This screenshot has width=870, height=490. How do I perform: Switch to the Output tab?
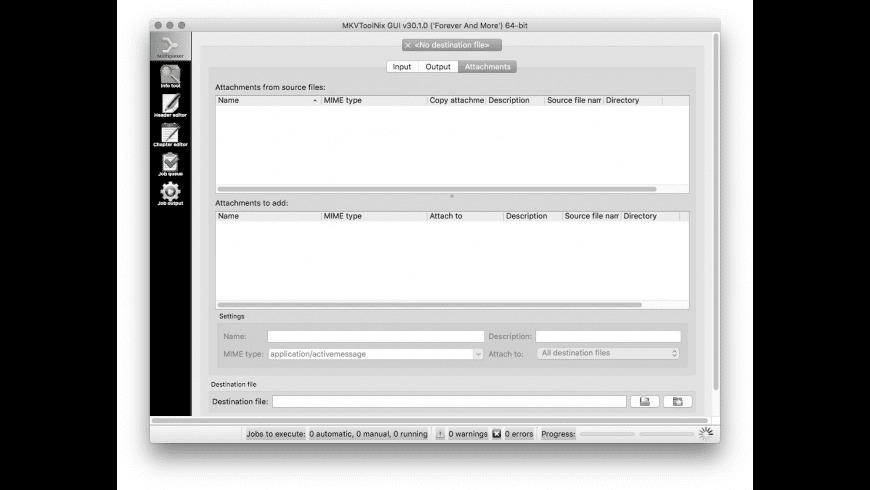438,67
